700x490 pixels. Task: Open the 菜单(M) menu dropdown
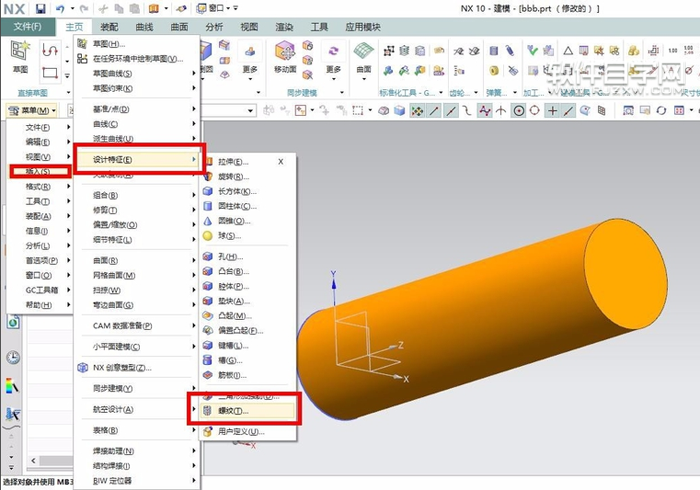coord(33,110)
